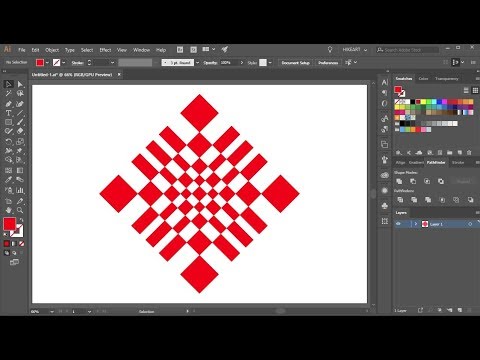Select the Pen tool
Viewport: 480px width, 360px height.
(9, 104)
